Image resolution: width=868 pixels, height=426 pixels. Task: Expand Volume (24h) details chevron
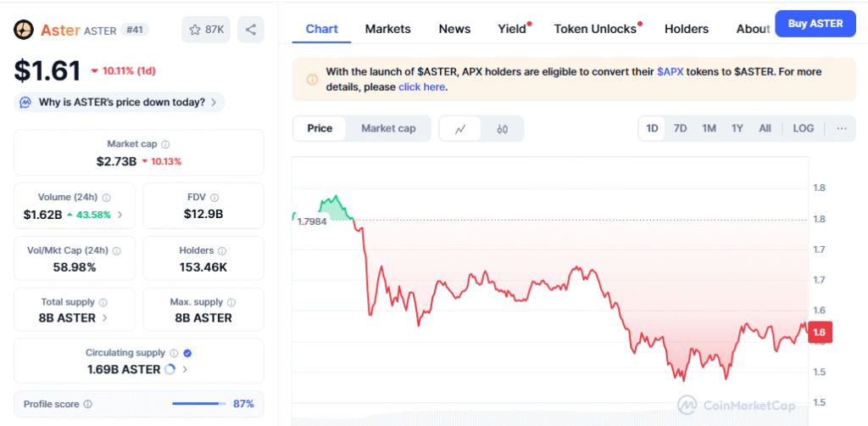click(120, 215)
